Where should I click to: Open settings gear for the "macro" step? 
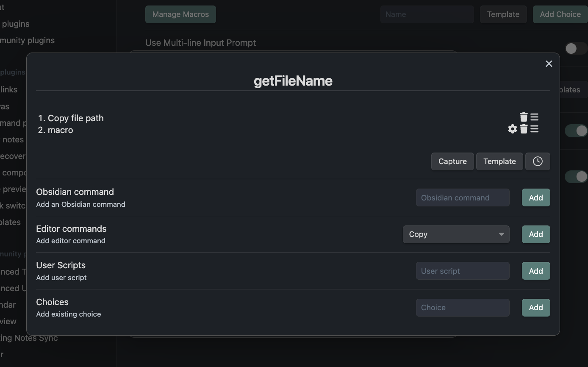(513, 129)
